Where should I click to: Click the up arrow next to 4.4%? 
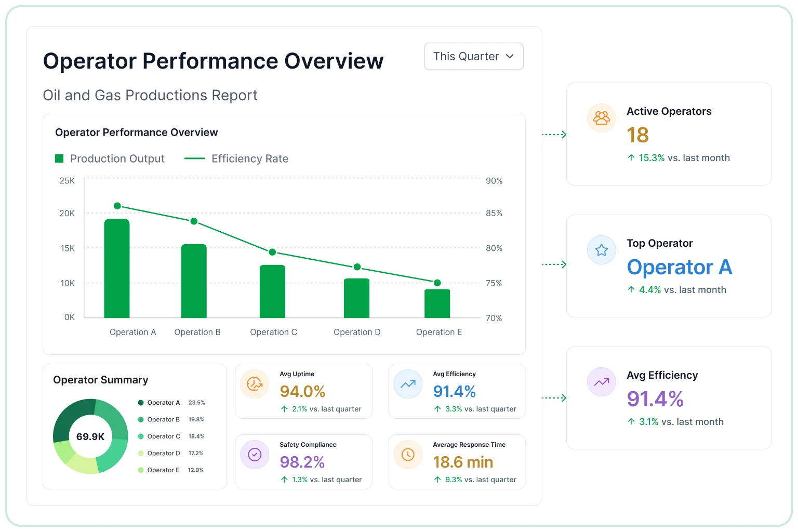click(x=631, y=290)
